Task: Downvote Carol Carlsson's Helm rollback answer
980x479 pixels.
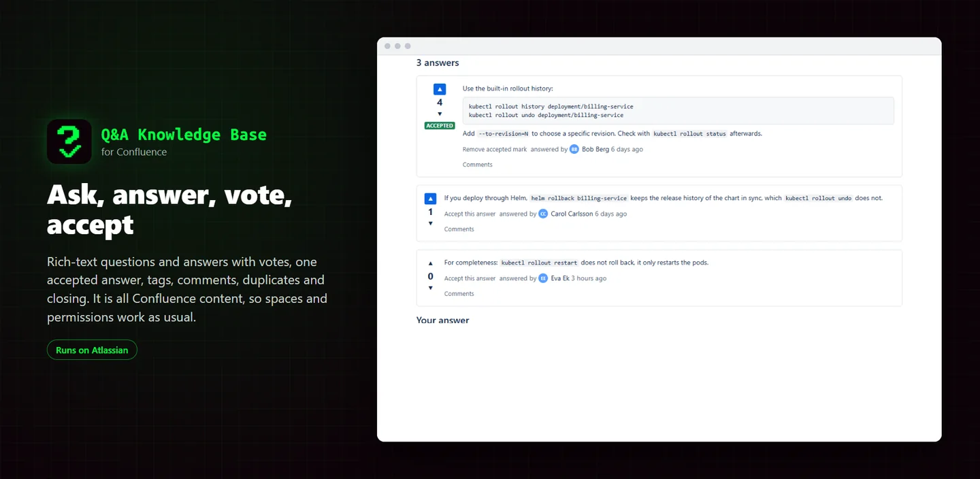Action: pyautogui.click(x=430, y=223)
